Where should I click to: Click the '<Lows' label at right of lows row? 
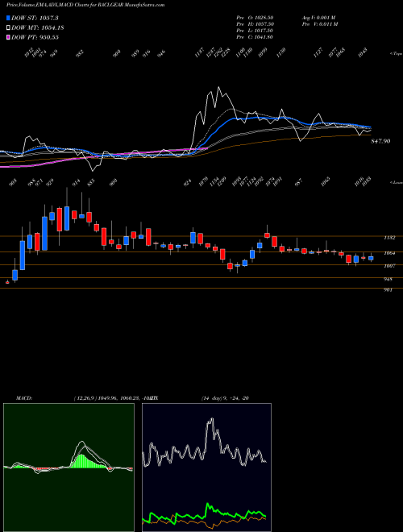coord(396,182)
